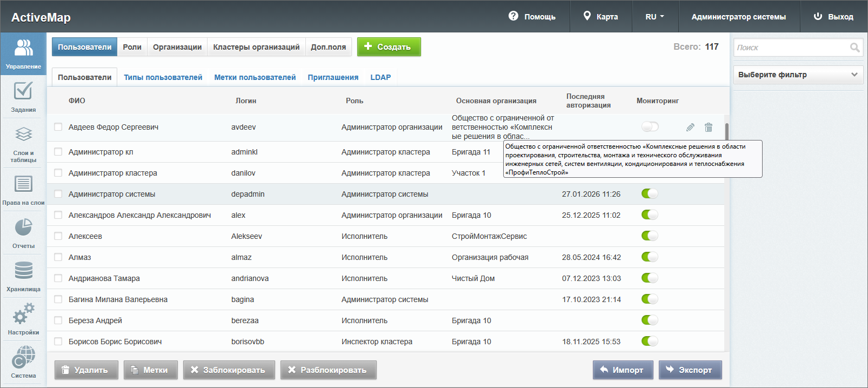This screenshot has width=868, height=388.
Task: Click the trash icon in Авдеев row
Action: click(x=709, y=128)
